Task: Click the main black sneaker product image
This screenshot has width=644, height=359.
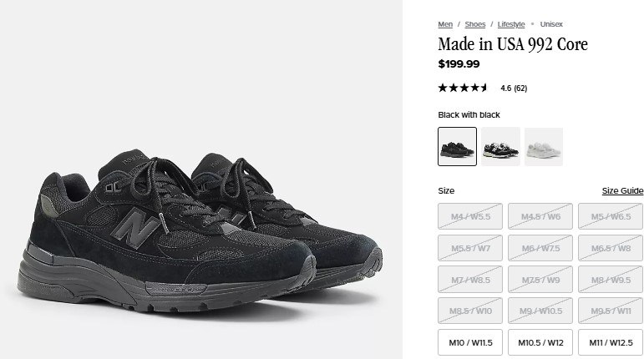Action: pyautogui.click(x=200, y=230)
